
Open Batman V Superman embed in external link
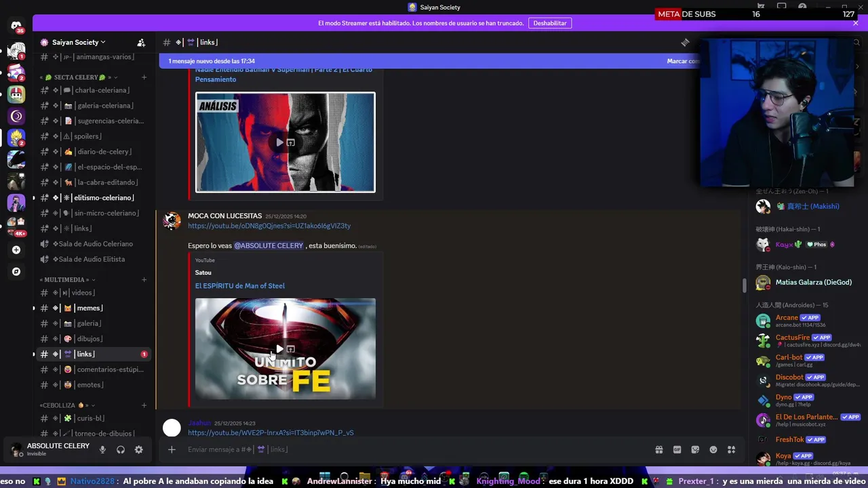(x=291, y=142)
